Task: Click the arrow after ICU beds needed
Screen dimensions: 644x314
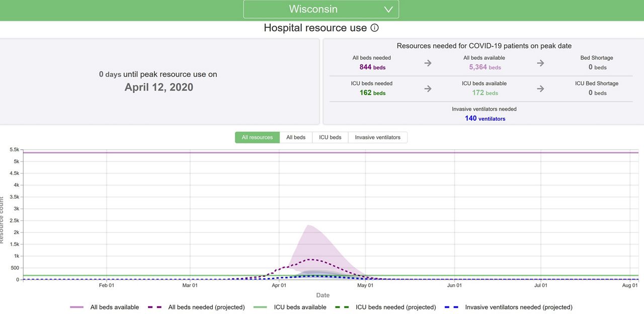Action: coord(428,89)
